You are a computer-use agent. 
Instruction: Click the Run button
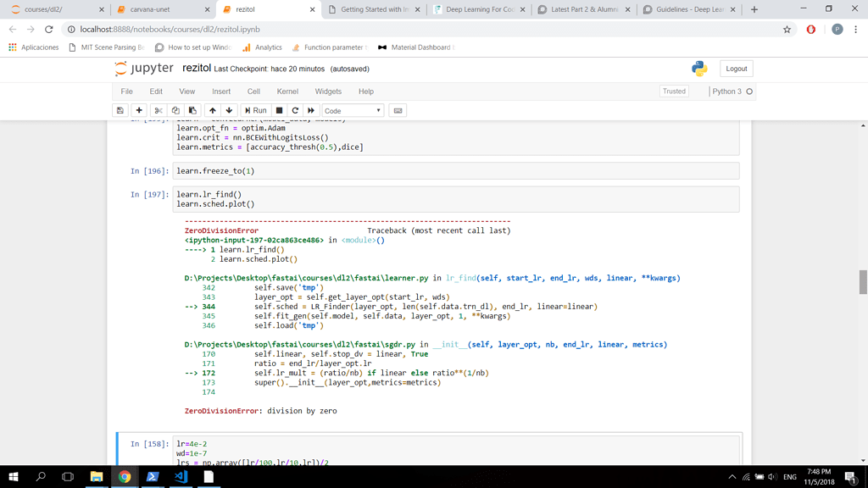(255, 110)
